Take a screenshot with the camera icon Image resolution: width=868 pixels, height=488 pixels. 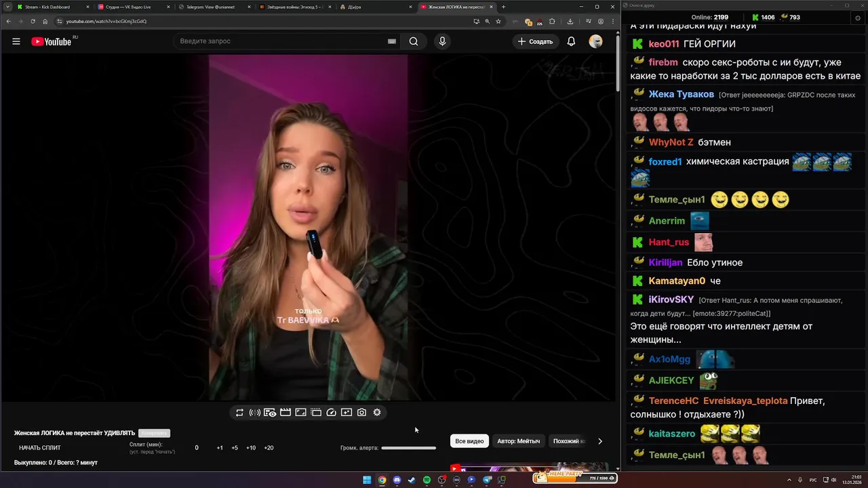[361, 412]
